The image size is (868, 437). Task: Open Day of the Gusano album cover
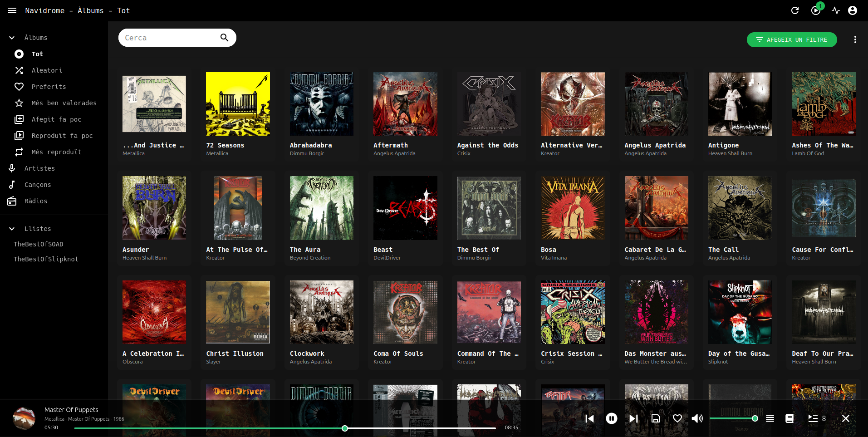tap(740, 312)
